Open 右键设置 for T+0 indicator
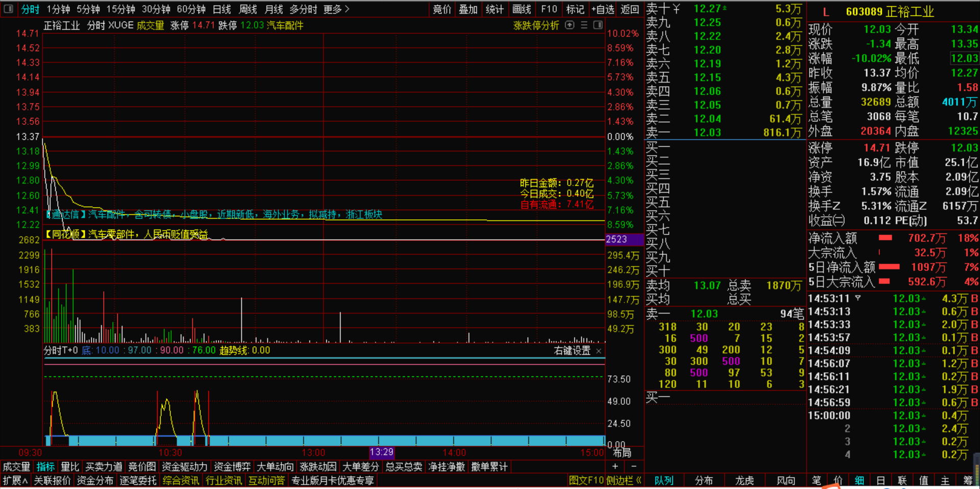 coord(572,351)
